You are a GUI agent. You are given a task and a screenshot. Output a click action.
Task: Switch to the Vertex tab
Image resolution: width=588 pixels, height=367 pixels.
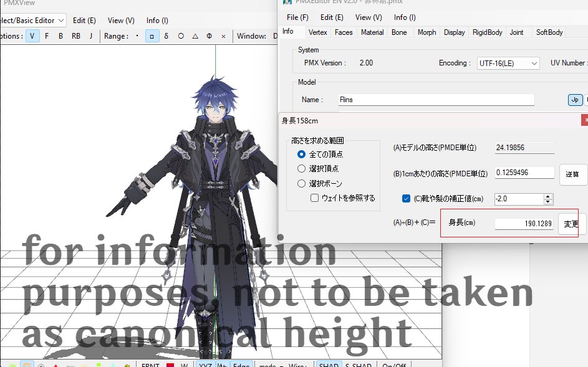click(317, 32)
